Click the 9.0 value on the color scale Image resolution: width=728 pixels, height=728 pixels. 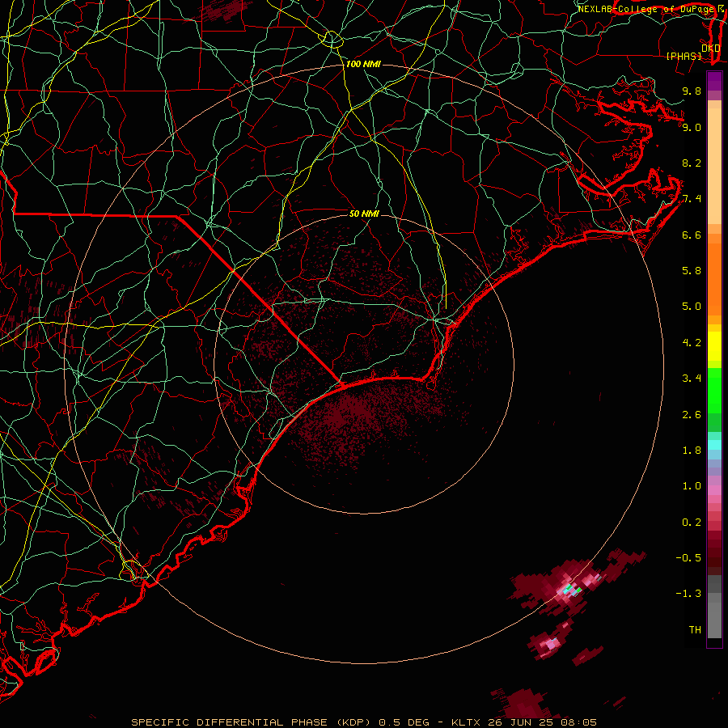pos(692,127)
